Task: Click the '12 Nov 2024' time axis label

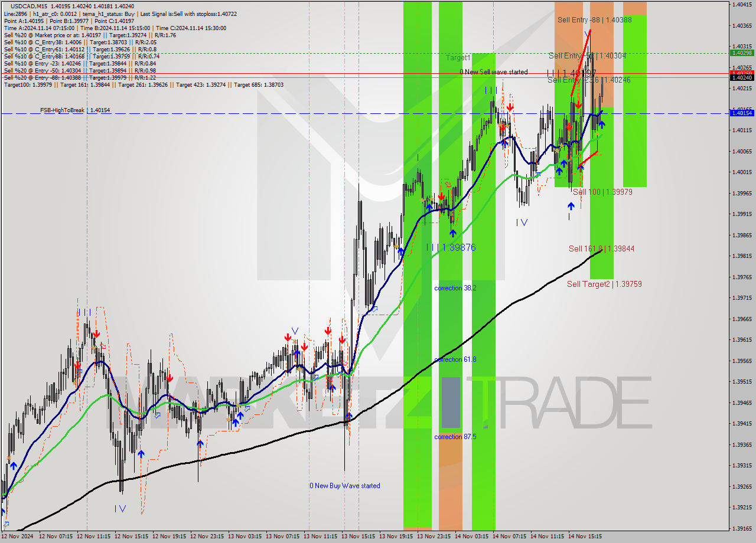Action: pyautogui.click(x=17, y=537)
